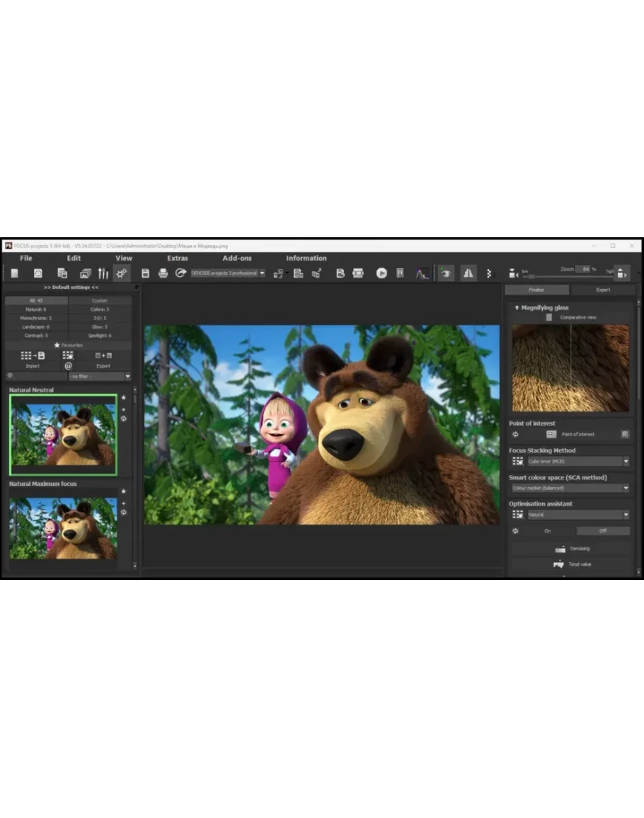Open the Extras menu
The height and width of the screenshot is (818, 644).
tap(178, 259)
